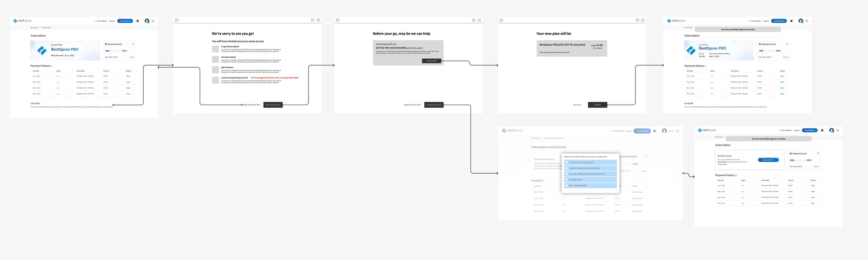This screenshot has width=868, height=260.
Task: Click the success banner on the RentSpree Basic page
Action: pos(768,138)
